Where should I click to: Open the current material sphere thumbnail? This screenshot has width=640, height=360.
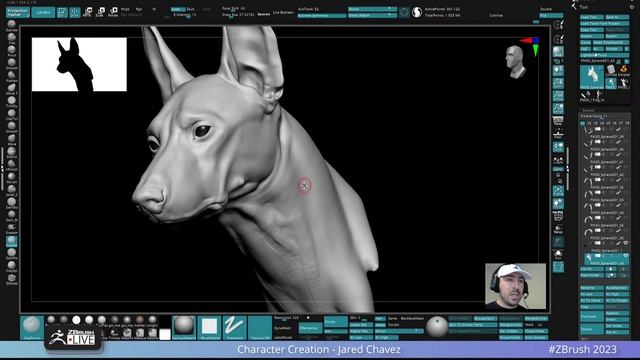184,327
